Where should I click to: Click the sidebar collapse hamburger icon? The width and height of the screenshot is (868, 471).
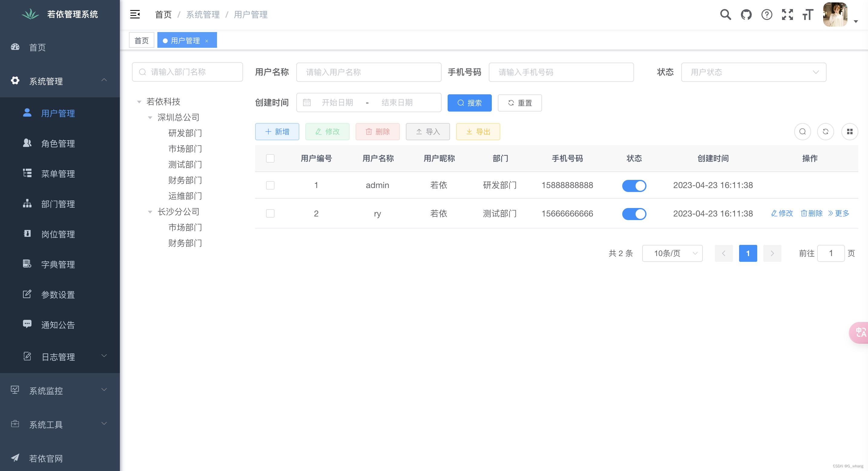(135, 15)
